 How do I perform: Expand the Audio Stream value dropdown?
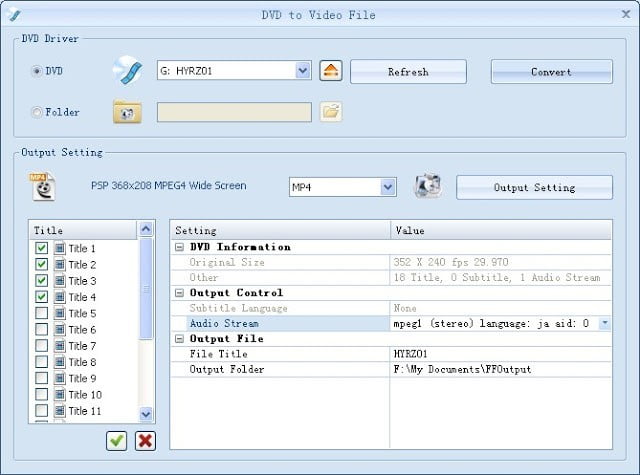click(604, 324)
